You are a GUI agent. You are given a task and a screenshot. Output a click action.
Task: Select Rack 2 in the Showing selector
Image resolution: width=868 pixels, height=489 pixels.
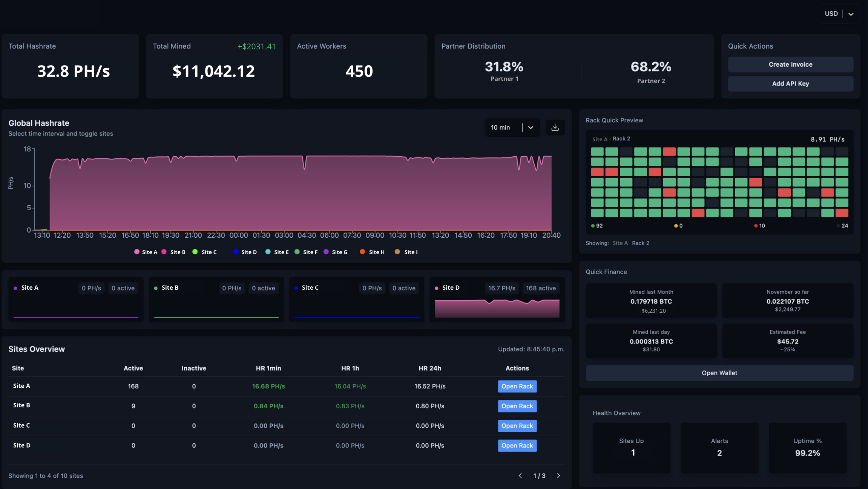coord(641,243)
